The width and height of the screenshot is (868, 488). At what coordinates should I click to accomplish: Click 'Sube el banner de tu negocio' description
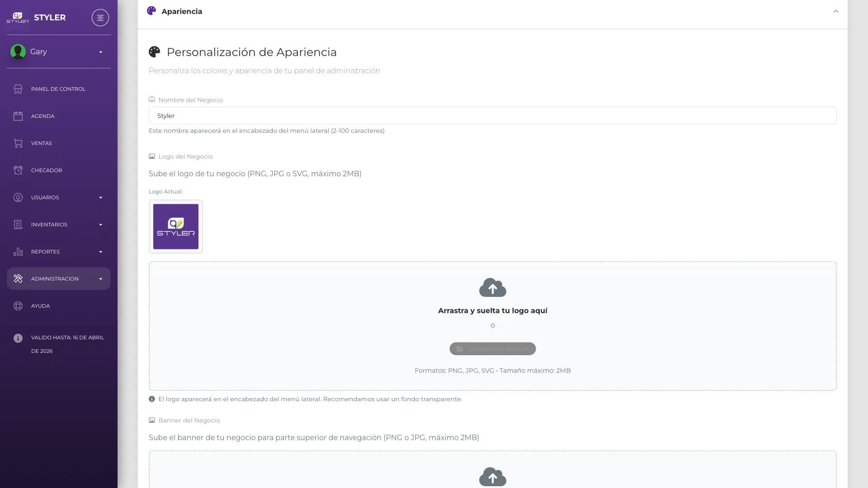tap(314, 437)
